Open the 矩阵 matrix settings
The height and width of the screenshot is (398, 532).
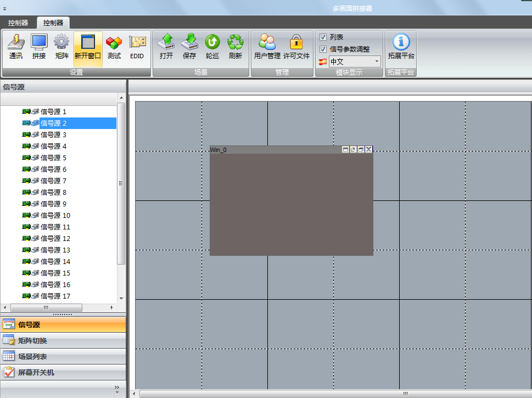(61, 47)
